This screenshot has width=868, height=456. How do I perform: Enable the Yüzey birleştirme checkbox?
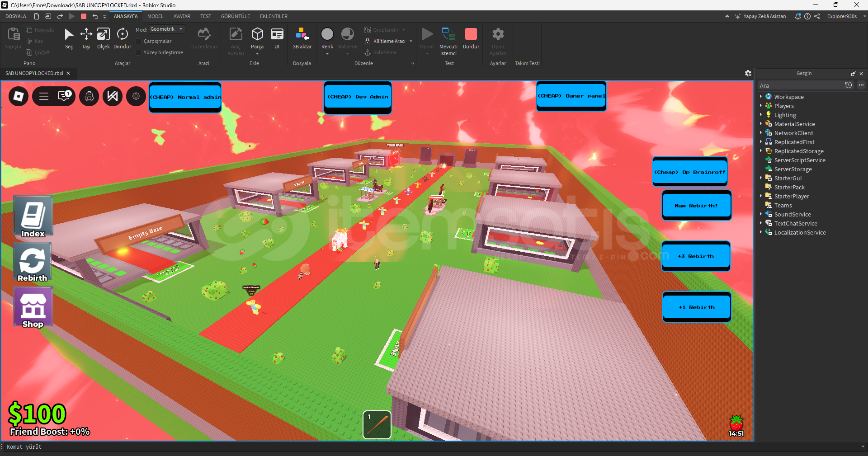(x=139, y=52)
